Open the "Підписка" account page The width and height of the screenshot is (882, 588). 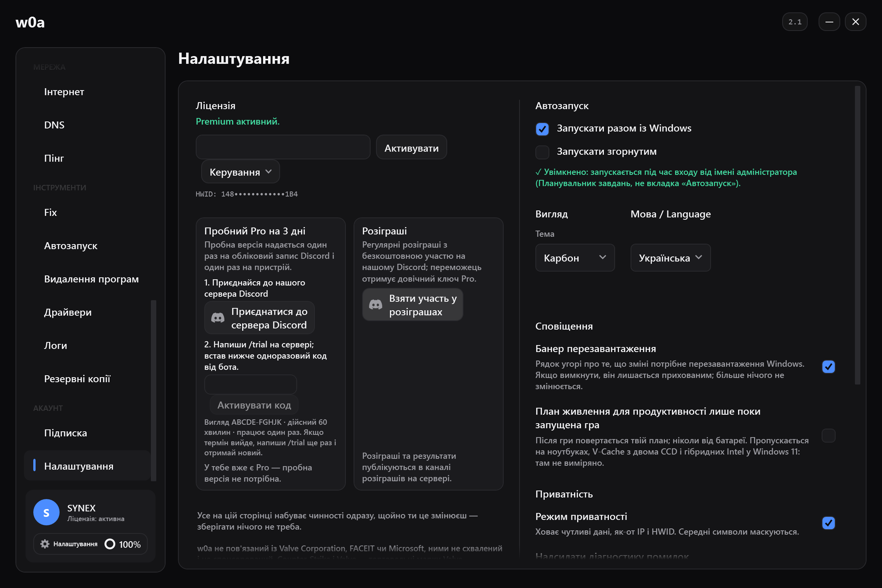click(x=87, y=433)
